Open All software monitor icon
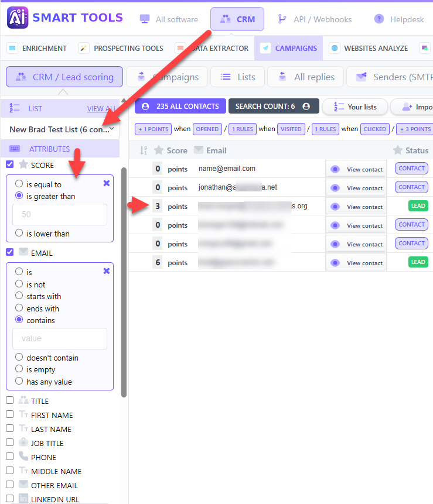The height and width of the screenshot is (504, 433). click(145, 19)
